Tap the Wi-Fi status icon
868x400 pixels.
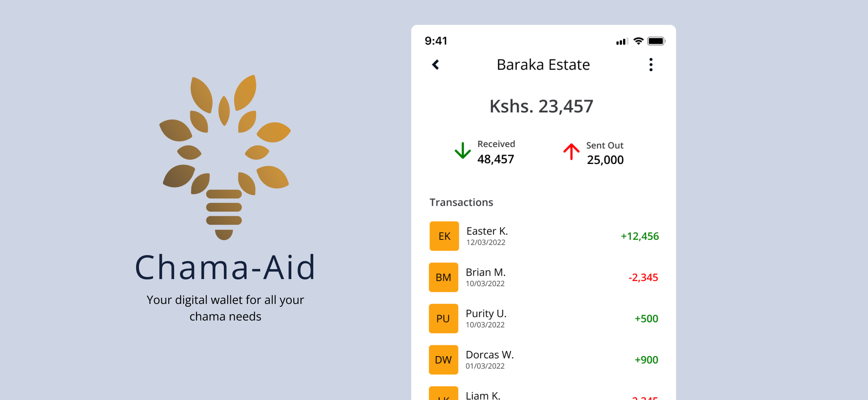pos(638,41)
